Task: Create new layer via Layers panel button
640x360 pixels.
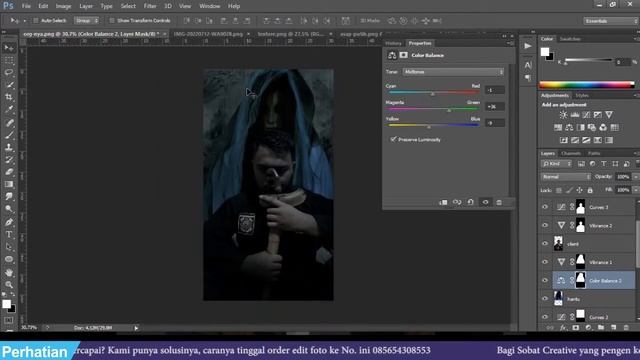Action: [613, 327]
